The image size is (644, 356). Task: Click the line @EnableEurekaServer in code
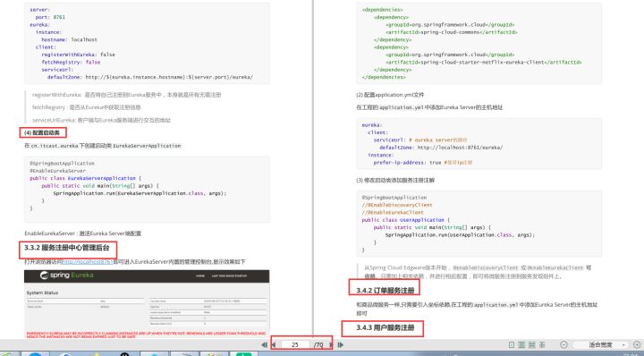pos(57,171)
